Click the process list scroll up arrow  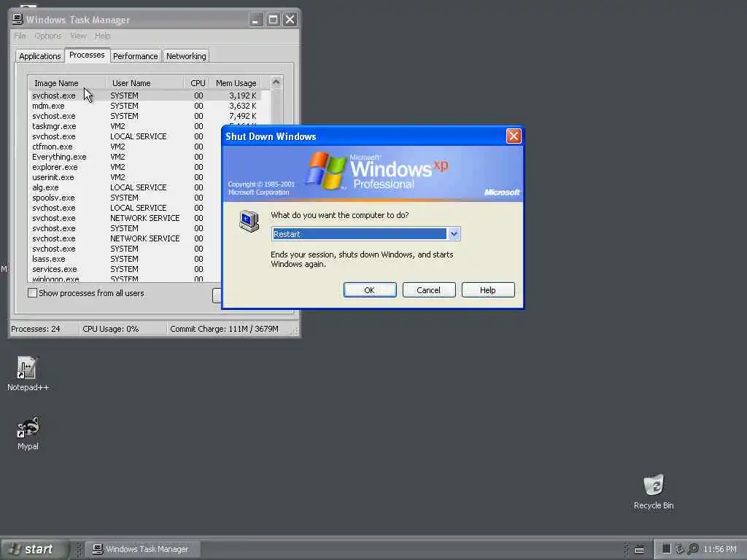pos(276,82)
